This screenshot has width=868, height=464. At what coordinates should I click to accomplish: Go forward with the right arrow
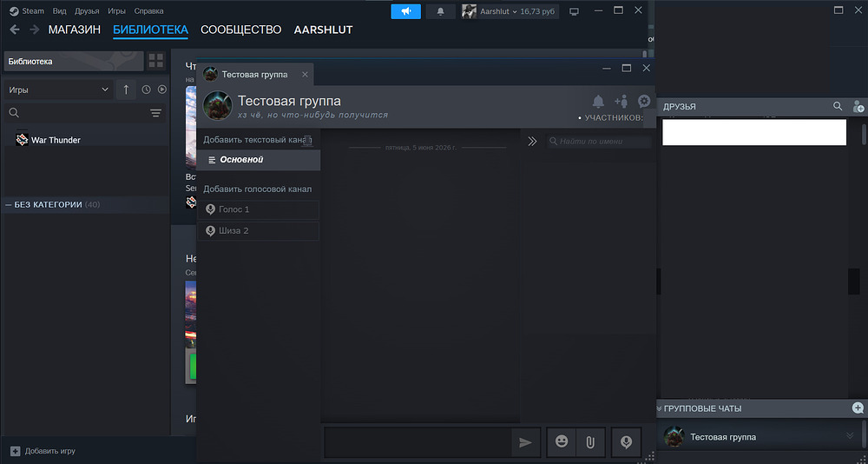[35, 30]
